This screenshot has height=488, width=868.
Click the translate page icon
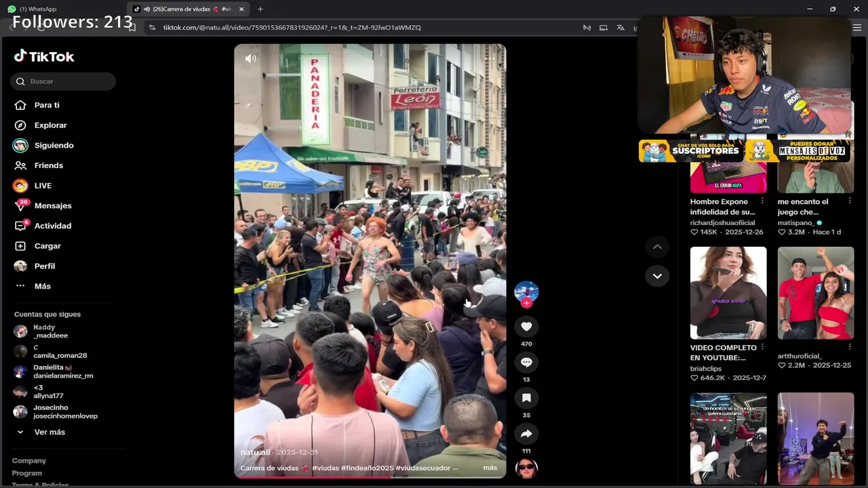(620, 28)
